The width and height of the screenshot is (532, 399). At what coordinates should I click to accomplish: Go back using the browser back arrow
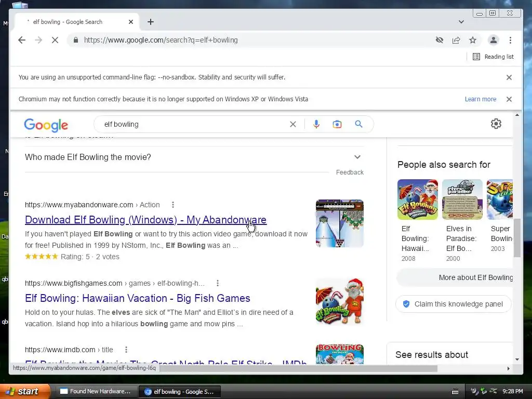click(x=22, y=40)
